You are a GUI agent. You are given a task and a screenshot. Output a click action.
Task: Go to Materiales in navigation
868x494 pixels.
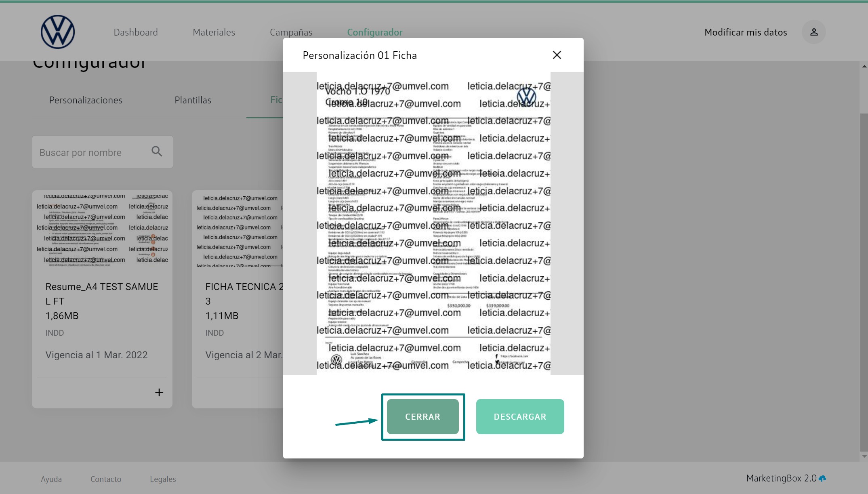click(214, 32)
